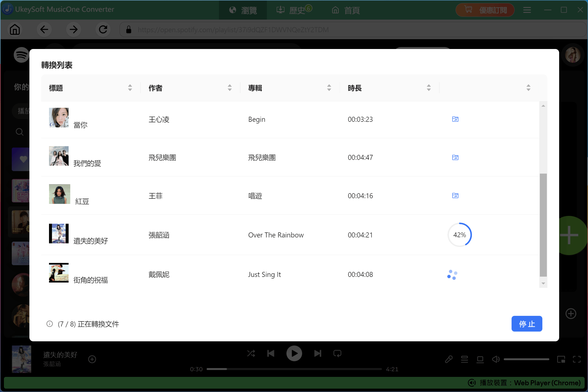Mute the audio via the speaker icon
The height and width of the screenshot is (392, 588).
point(496,359)
